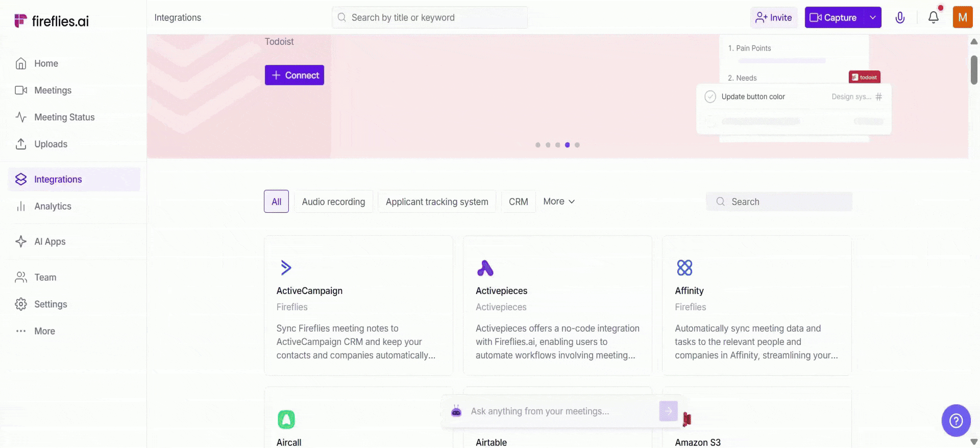Click the Ask anything input field
980x448 pixels.
click(561, 411)
